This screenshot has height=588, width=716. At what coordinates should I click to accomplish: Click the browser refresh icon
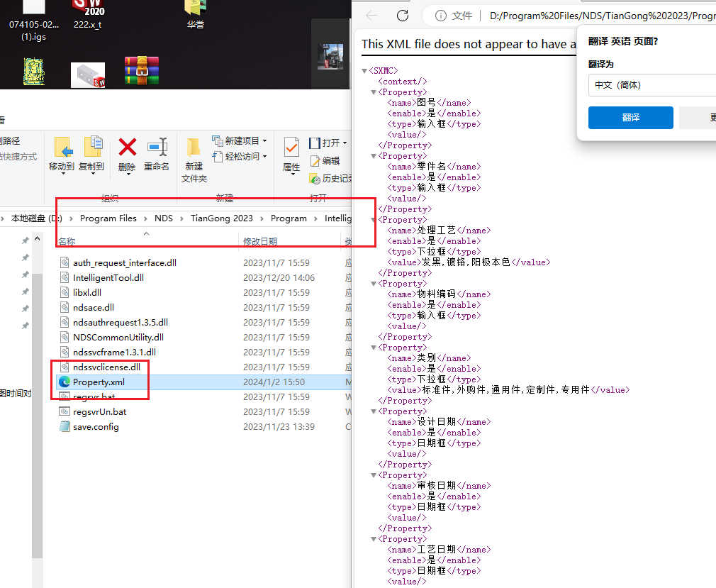pos(403,16)
